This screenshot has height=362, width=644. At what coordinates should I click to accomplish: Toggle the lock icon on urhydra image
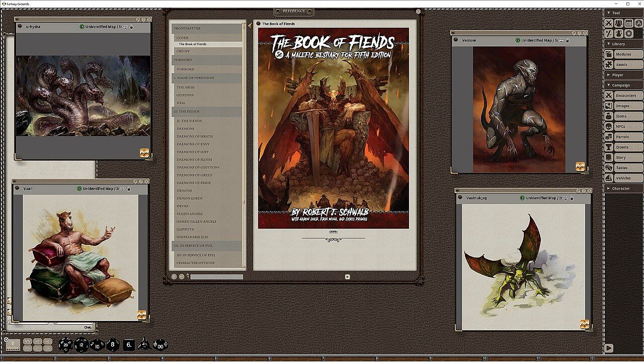click(131, 27)
